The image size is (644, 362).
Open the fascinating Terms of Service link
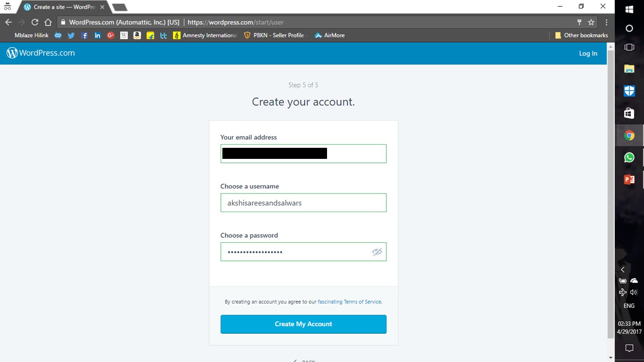[350, 302]
